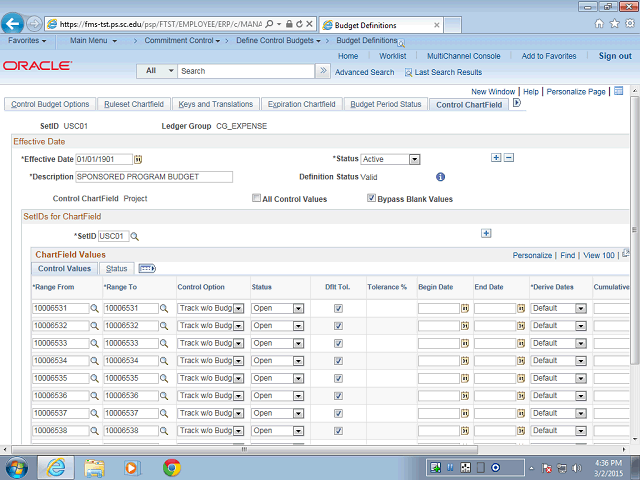This screenshot has width=640, height=480.
Task: Open Google Chrome from the taskbar
Action: [172, 467]
